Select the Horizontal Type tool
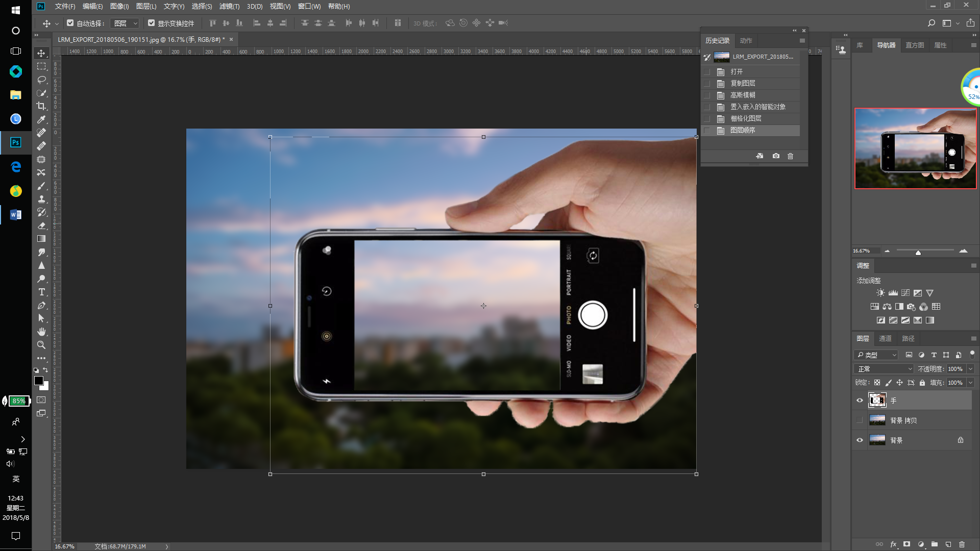This screenshot has width=980, height=551. point(41,292)
